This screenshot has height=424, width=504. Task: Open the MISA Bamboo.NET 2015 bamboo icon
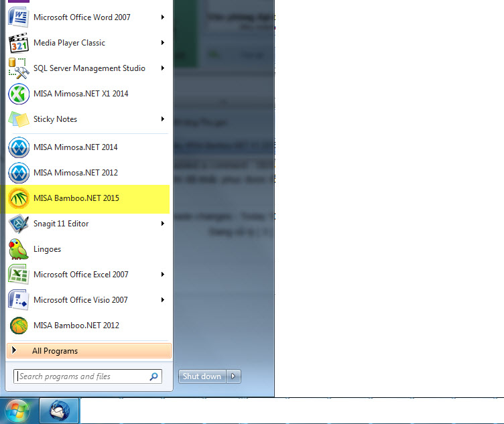19,198
